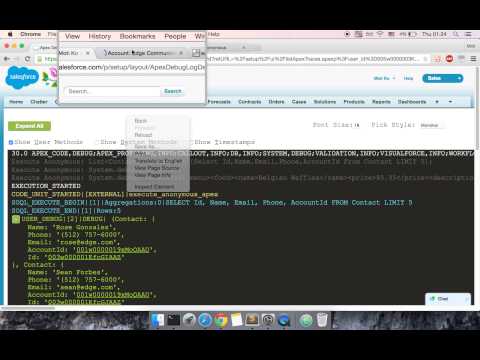The width and height of the screenshot is (480, 360).
Task: Open the Solutions tab
Action: click(325, 102)
